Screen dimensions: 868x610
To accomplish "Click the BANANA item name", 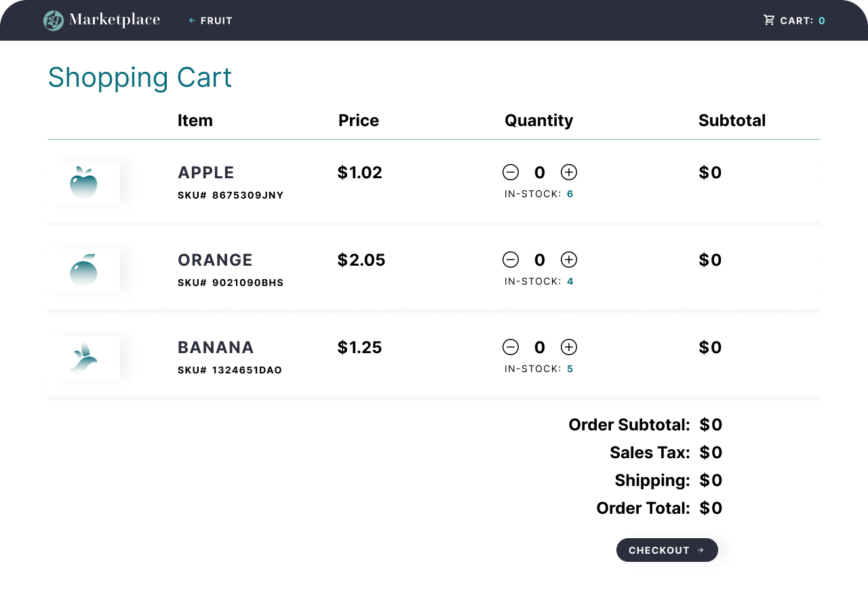I will 216,348.
